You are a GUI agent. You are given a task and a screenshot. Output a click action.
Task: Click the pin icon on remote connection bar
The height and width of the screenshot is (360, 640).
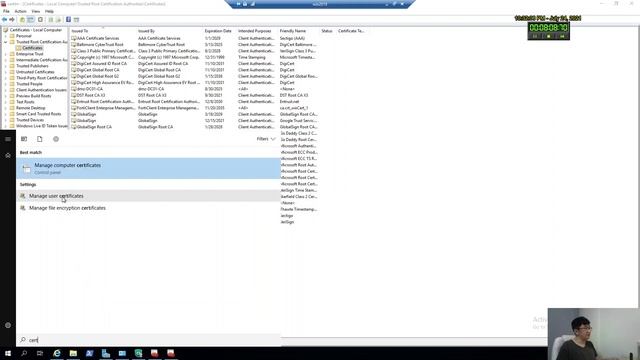coord(238,4)
